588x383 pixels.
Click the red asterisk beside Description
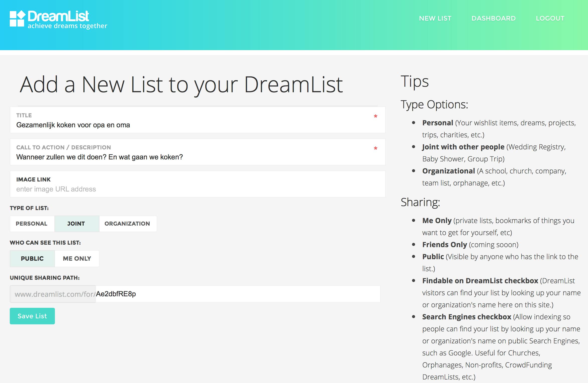click(375, 148)
